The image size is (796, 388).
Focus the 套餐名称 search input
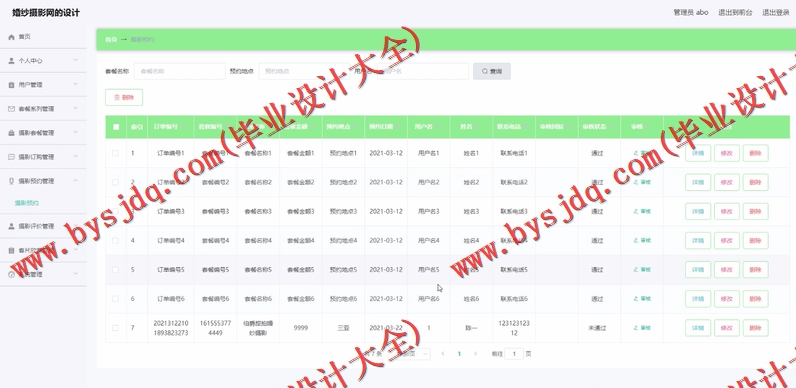tap(180, 72)
